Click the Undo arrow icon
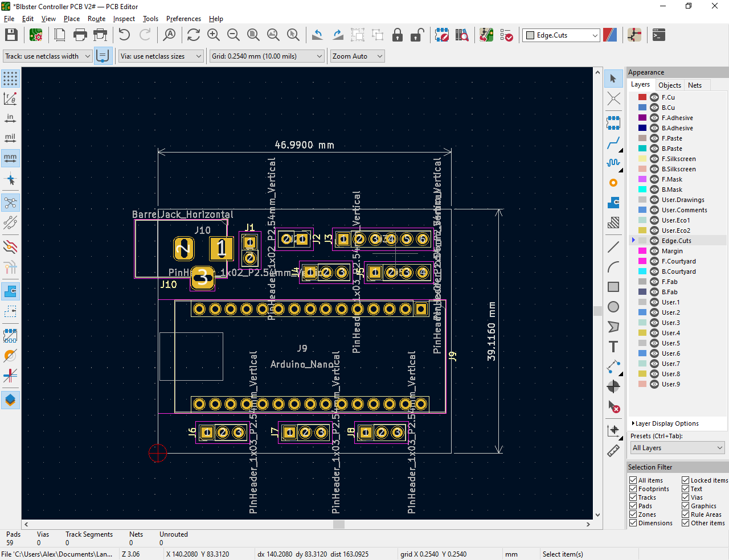Screen dimensions: 729x560 pos(124,35)
